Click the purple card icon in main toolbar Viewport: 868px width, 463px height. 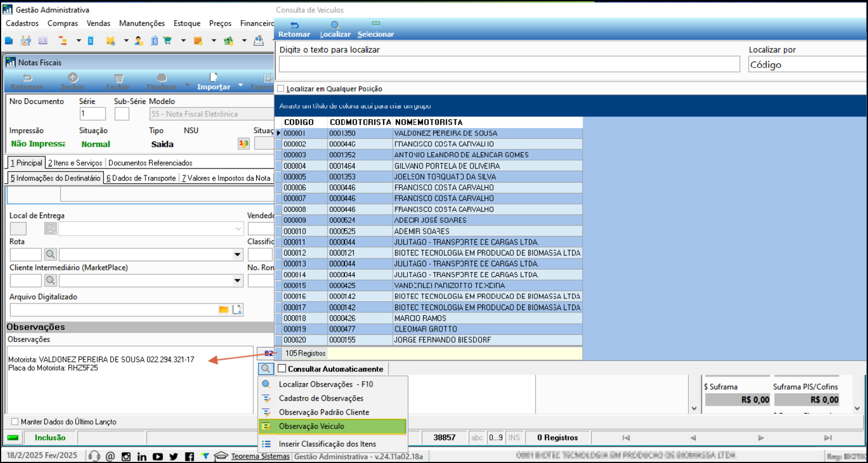[x=43, y=40]
